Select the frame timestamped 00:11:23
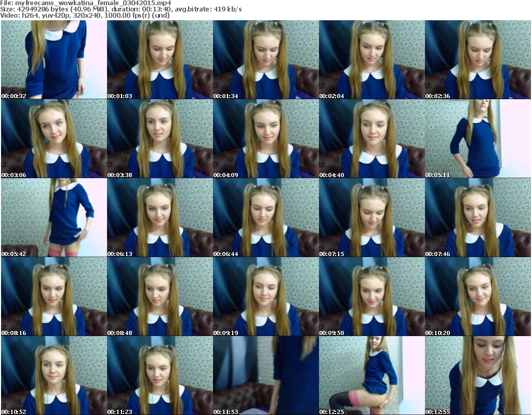This screenshot has height=415, width=532. (159, 375)
